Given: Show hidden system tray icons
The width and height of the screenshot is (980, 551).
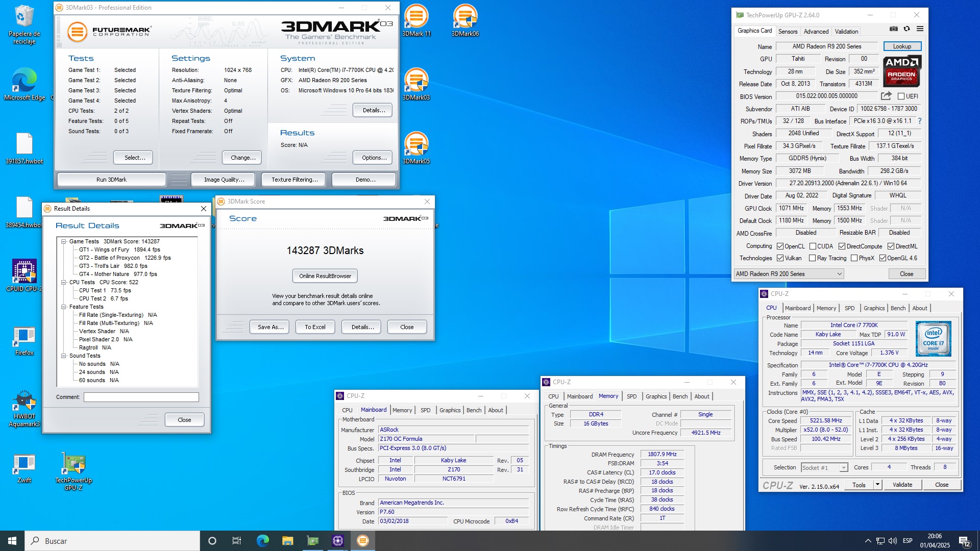Looking at the screenshot, I should [868, 541].
